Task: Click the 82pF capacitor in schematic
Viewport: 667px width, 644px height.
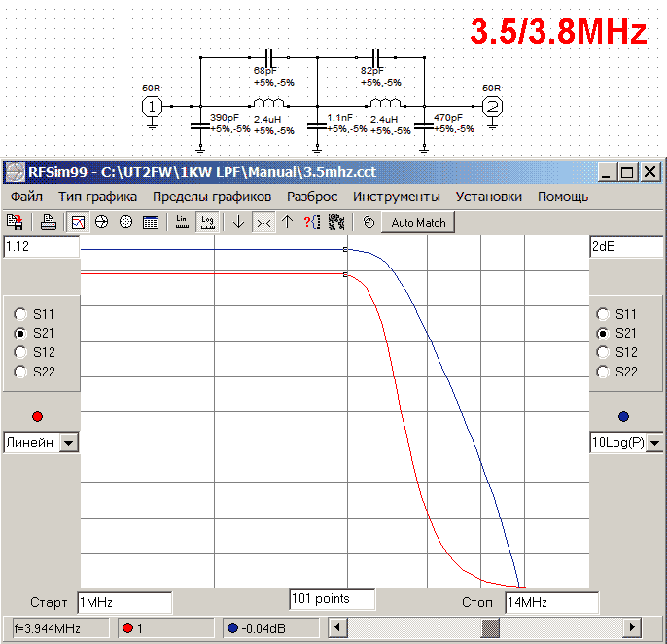Action: point(375,57)
